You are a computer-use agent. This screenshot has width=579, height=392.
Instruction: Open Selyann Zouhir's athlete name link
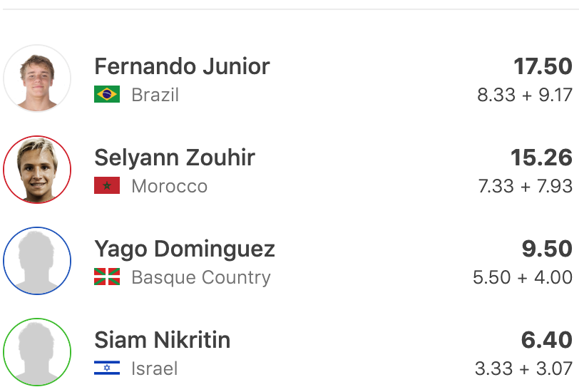click(x=175, y=158)
